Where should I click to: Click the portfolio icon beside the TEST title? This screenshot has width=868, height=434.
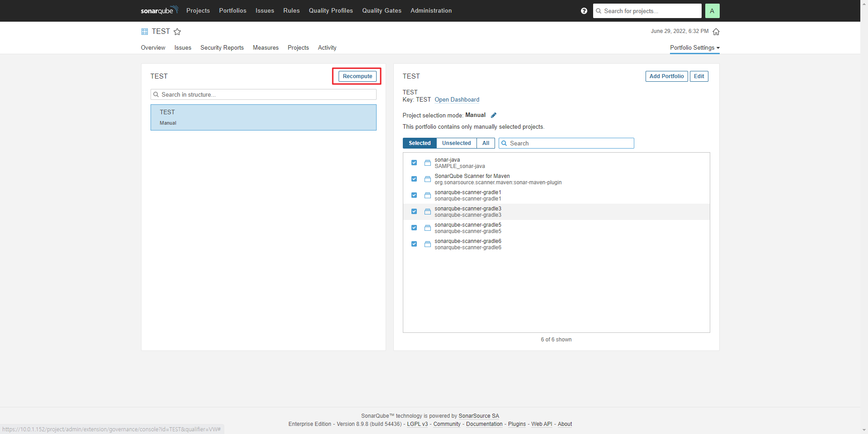[145, 32]
